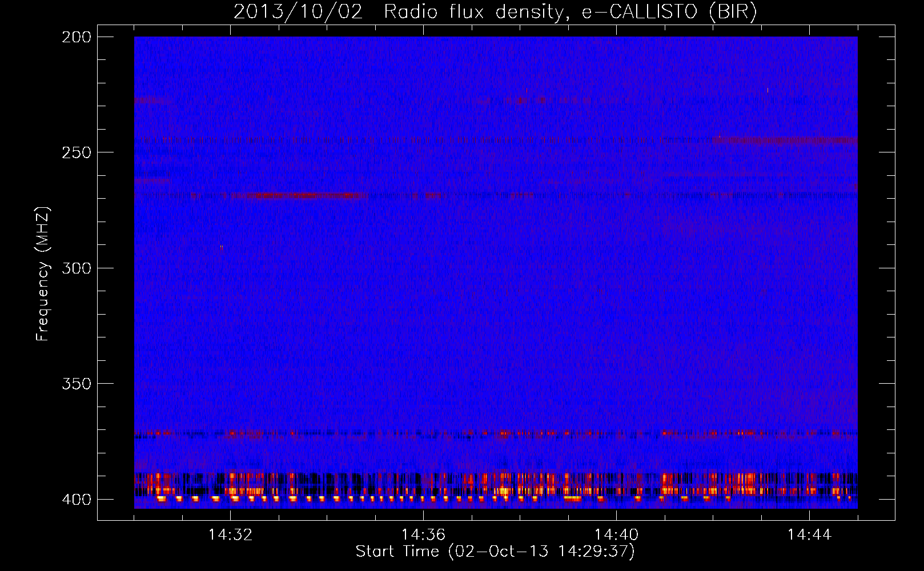
Task: Click the 200 frequency tick label
Action: [x=77, y=37]
